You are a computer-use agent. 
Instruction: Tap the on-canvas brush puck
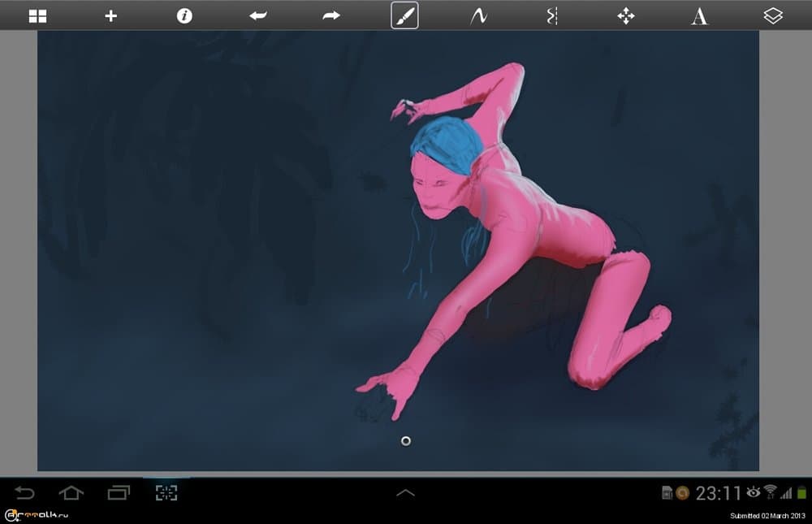[x=406, y=440]
